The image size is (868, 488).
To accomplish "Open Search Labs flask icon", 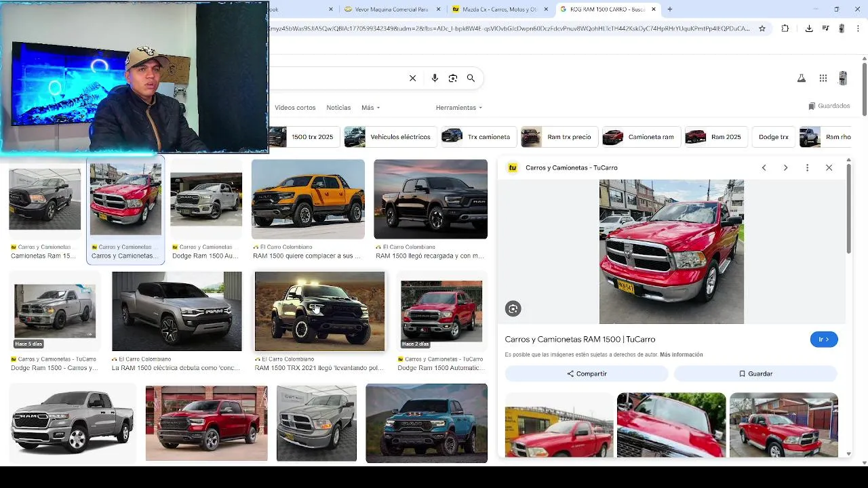I will click(802, 79).
